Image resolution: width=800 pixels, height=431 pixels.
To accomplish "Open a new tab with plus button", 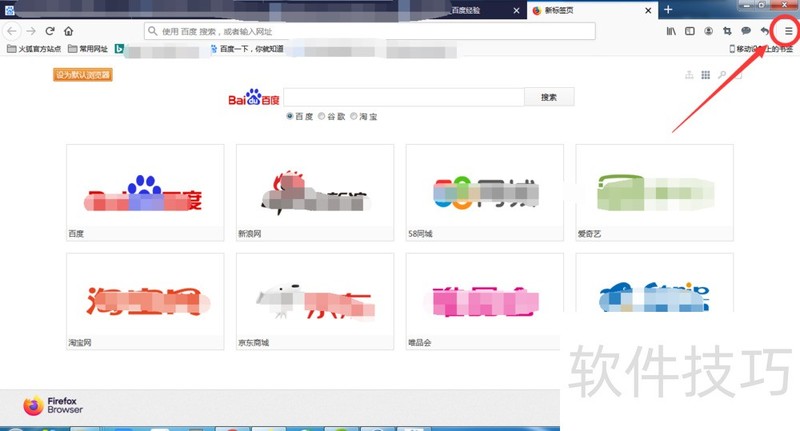I will 668,10.
